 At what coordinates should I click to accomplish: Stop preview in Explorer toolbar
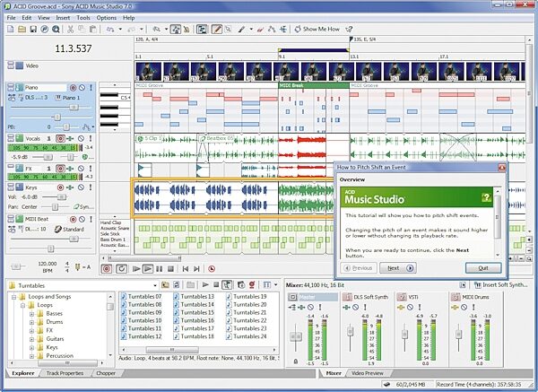tap(216, 285)
